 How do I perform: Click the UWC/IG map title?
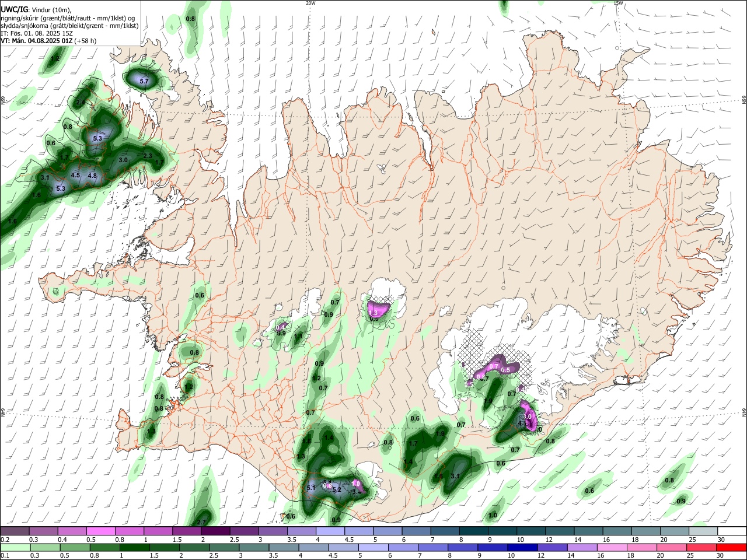[14, 9]
